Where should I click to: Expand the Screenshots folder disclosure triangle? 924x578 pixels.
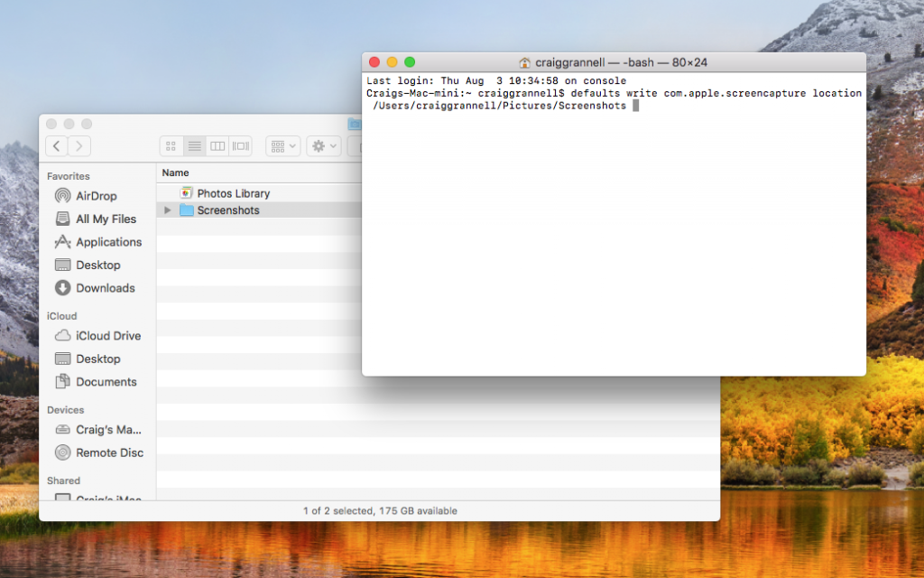167,210
